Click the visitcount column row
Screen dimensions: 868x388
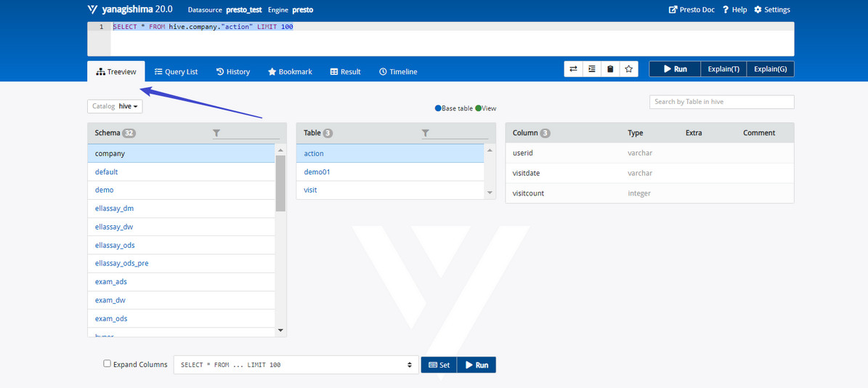(x=650, y=193)
